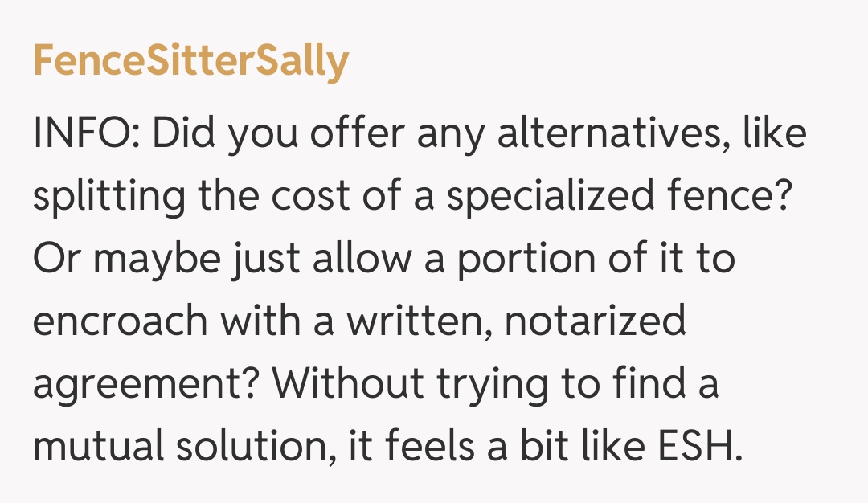Click the phrase "mutual solution"
The height and width of the screenshot is (503, 868).
[x=183, y=447]
